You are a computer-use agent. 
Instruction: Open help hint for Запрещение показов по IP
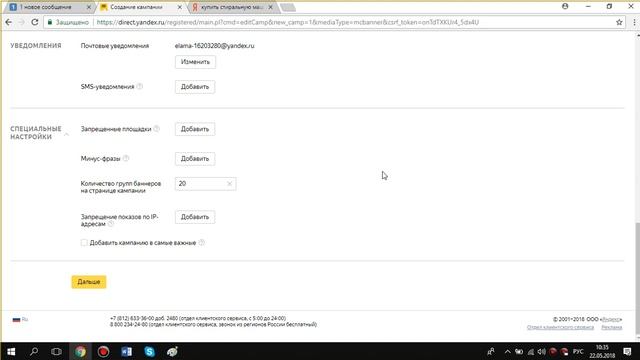point(111,224)
